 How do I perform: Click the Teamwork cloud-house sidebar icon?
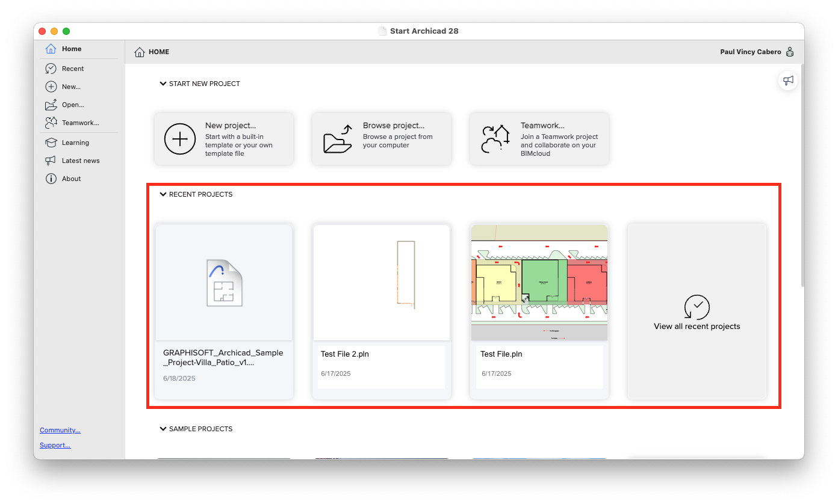[51, 123]
